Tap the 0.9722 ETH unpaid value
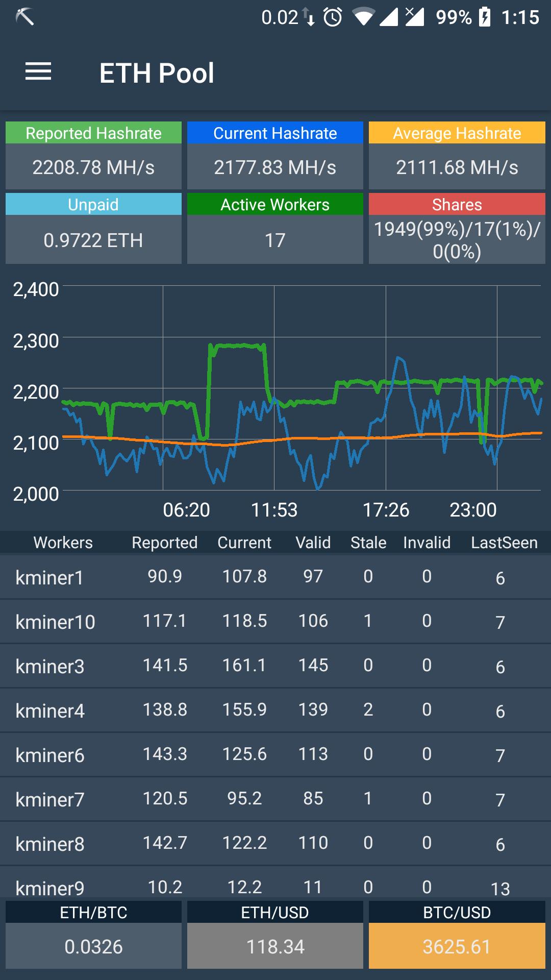This screenshot has width=551, height=980. click(93, 240)
